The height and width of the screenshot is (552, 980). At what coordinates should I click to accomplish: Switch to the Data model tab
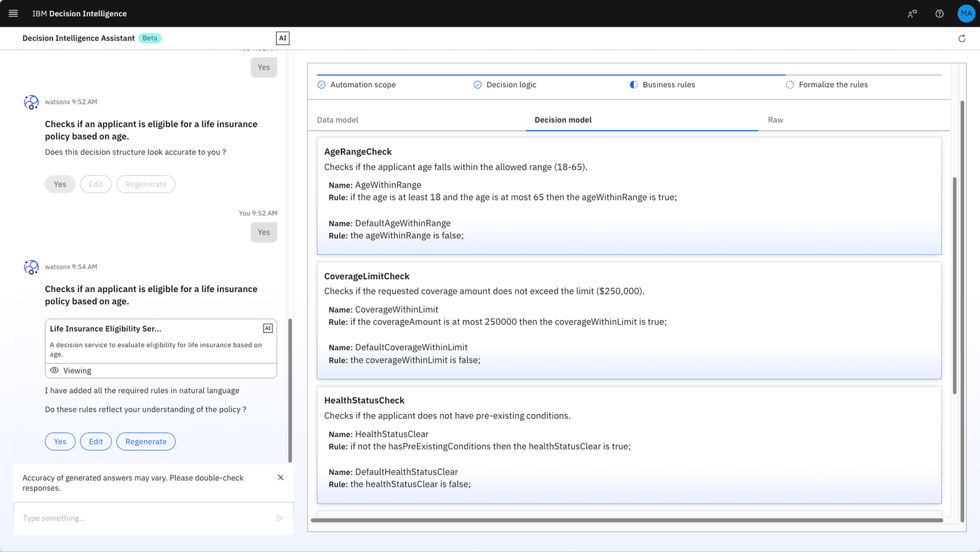[x=337, y=120]
